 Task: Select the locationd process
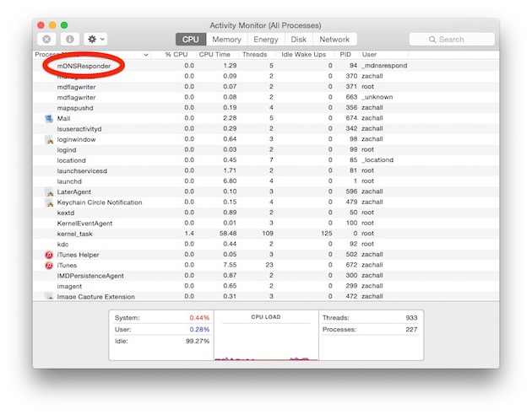point(71,160)
